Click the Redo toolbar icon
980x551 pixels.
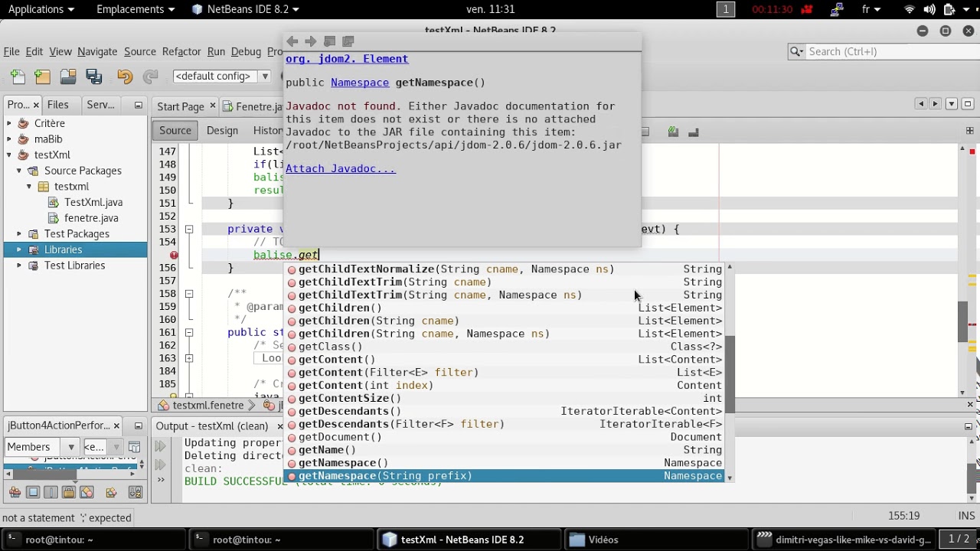(150, 76)
